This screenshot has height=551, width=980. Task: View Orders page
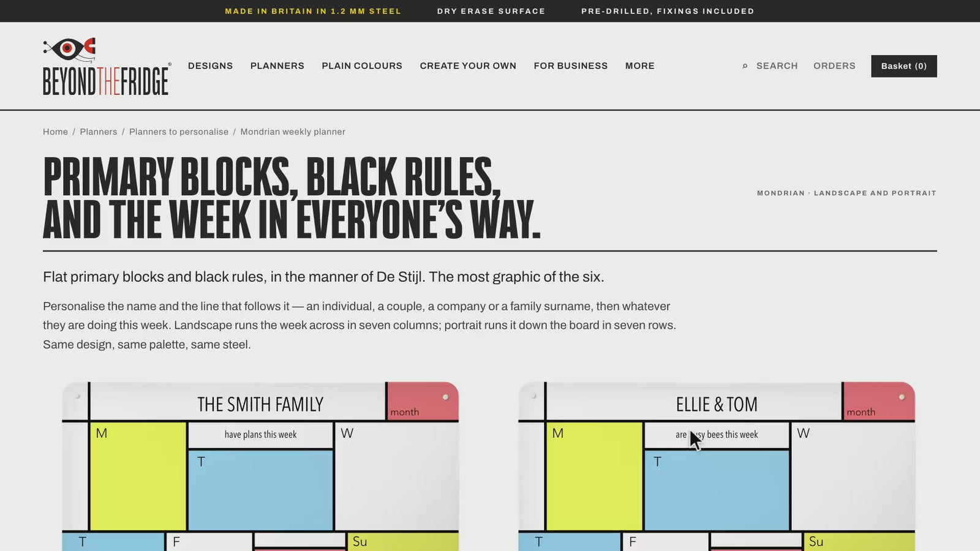coord(834,66)
